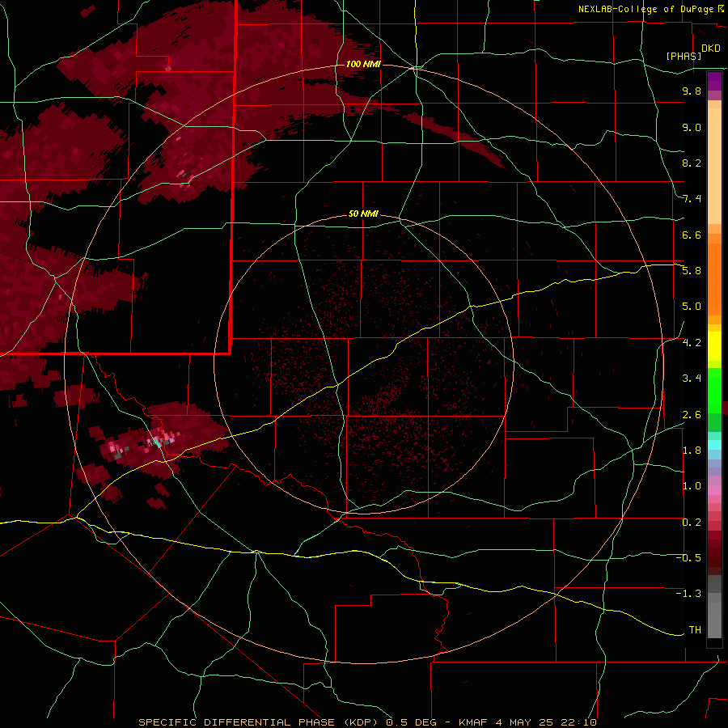Click the -1.3 scale value
The image size is (728, 728).
[x=688, y=594]
